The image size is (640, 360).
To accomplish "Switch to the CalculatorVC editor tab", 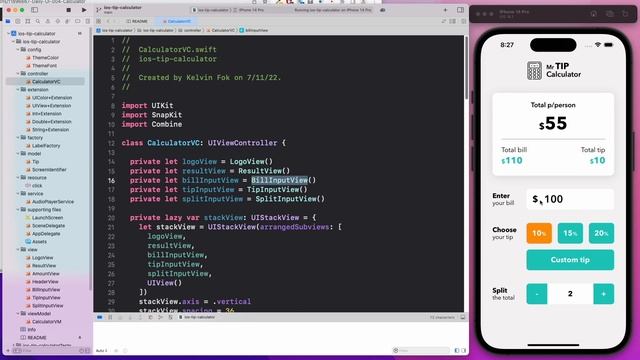I will [177, 21].
